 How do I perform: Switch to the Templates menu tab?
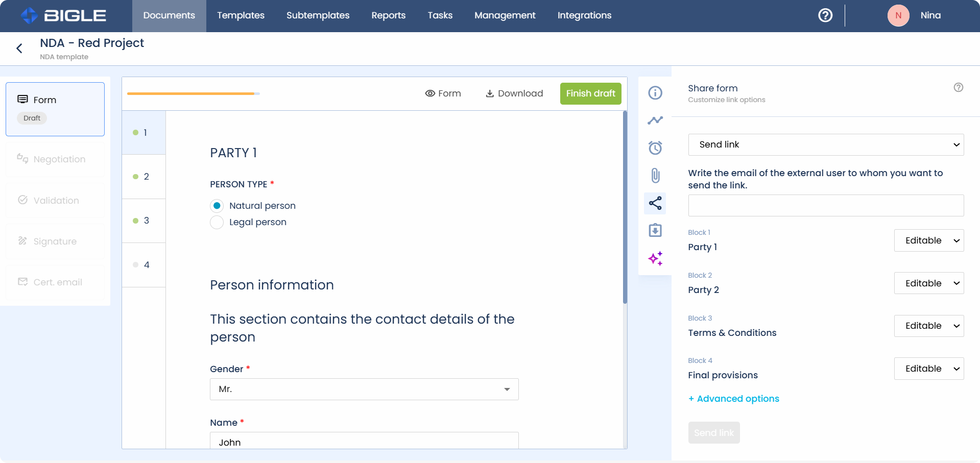coord(240,15)
